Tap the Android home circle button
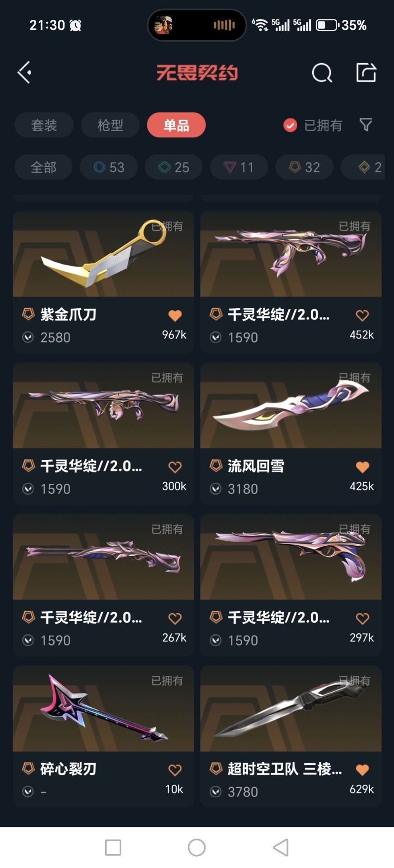 197,848
